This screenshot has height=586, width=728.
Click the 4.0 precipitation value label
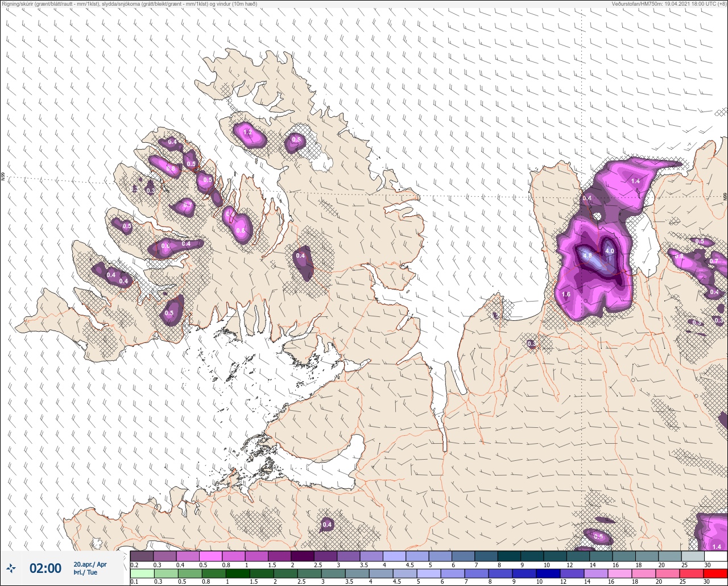coord(610,251)
